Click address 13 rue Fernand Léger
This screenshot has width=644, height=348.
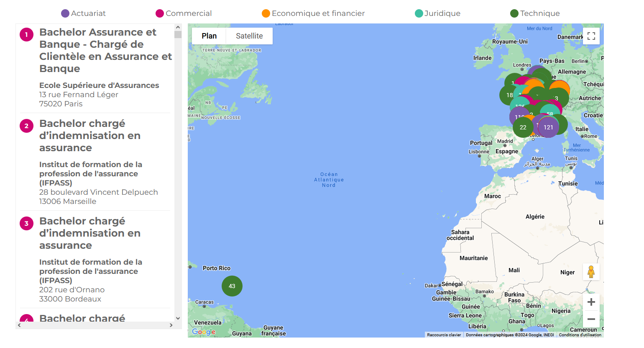click(79, 95)
